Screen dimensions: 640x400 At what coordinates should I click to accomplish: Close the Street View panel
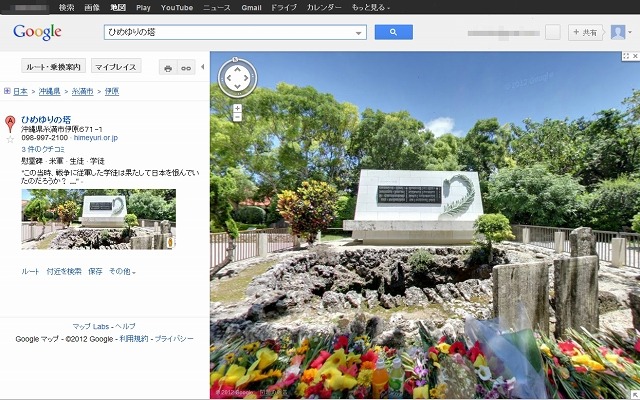coord(635,56)
